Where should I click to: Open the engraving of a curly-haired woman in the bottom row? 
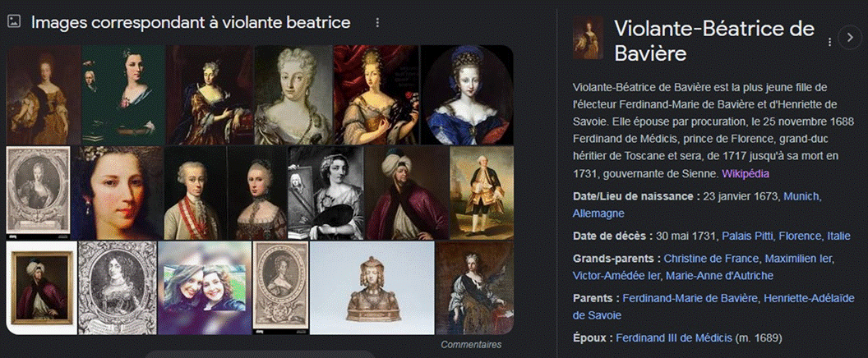pyautogui.click(x=118, y=287)
